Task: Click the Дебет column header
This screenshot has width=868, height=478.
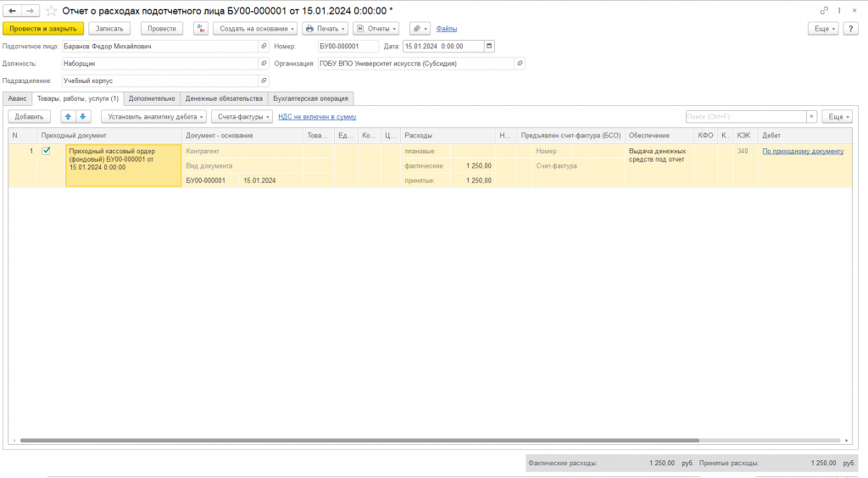Action: 805,136
